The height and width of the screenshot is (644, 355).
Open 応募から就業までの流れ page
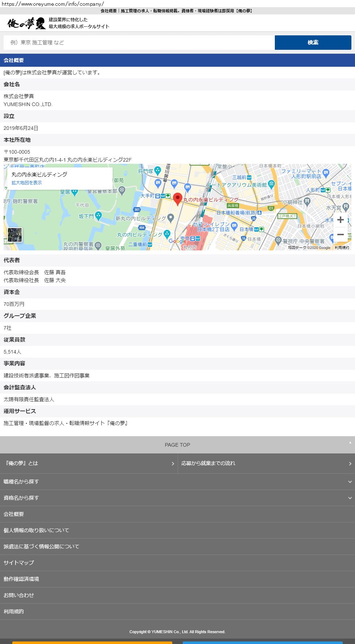(266, 463)
